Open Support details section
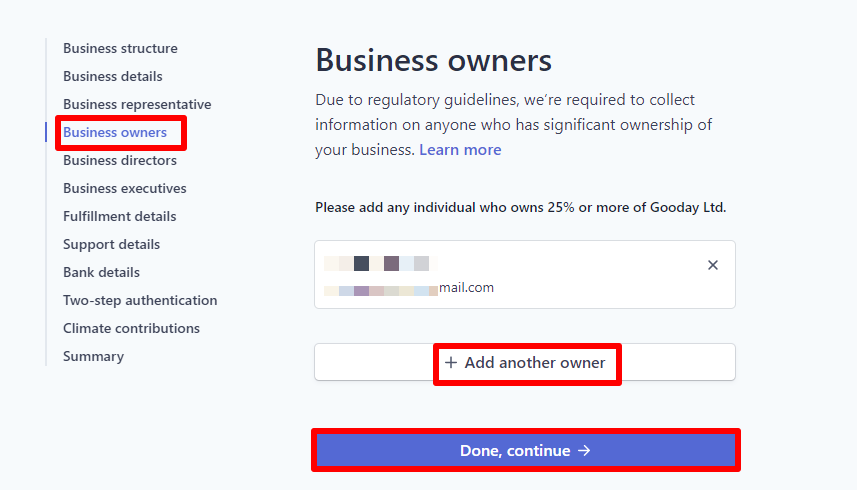This screenshot has width=857, height=490. [111, 244]
